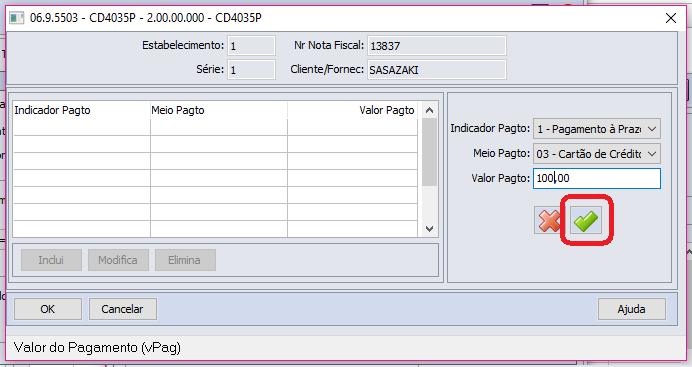Viewport: 692px width, 367px height.
Task: Click the OK button
Action: pyautogui.click(x=48, y=309)
